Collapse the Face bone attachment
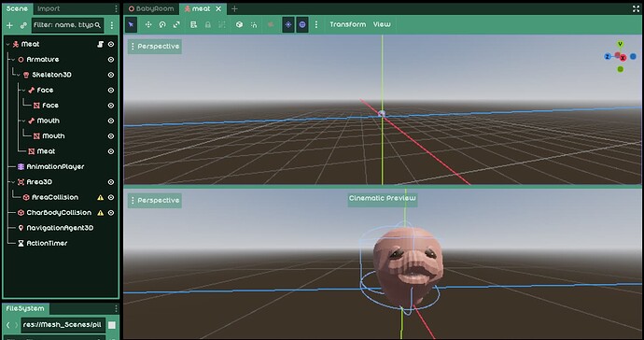644x340 pixels. [x=24, y=90]
